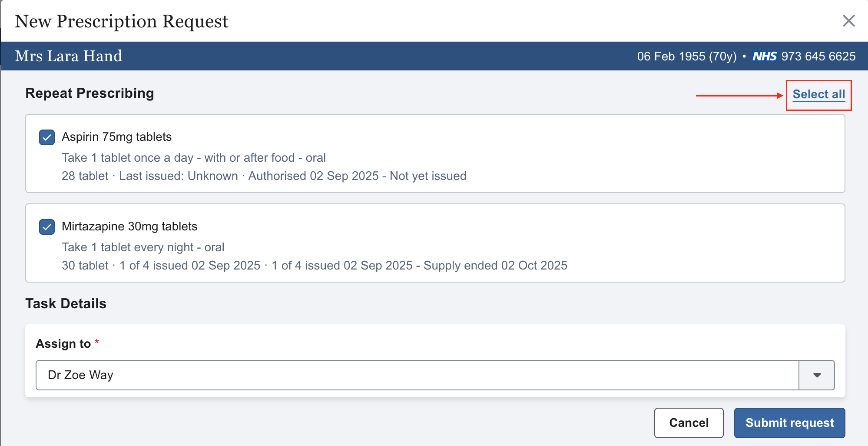Click Aspirin dosage instructions text
This screenshot has width=868, height=446.
click(x=193, y=158)
